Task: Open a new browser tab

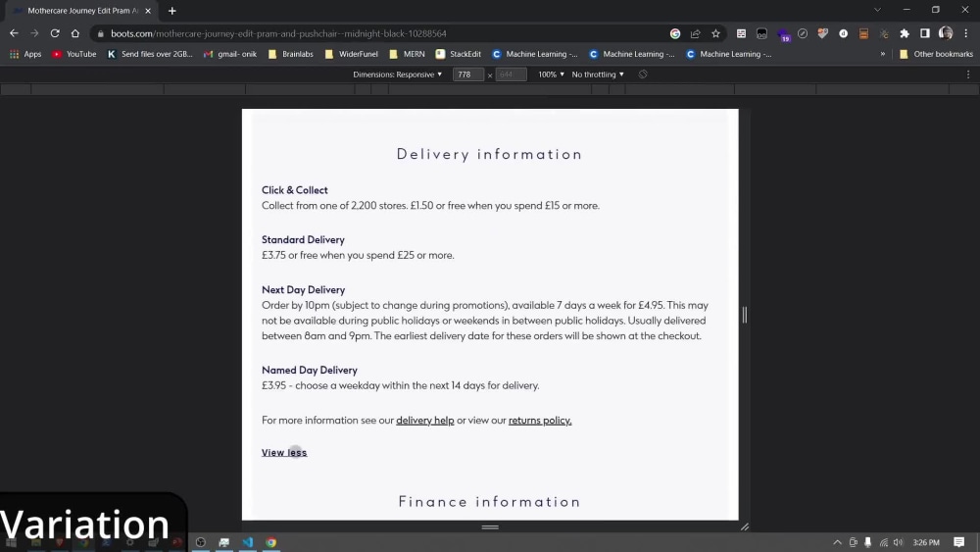Action: coord(171,11)
